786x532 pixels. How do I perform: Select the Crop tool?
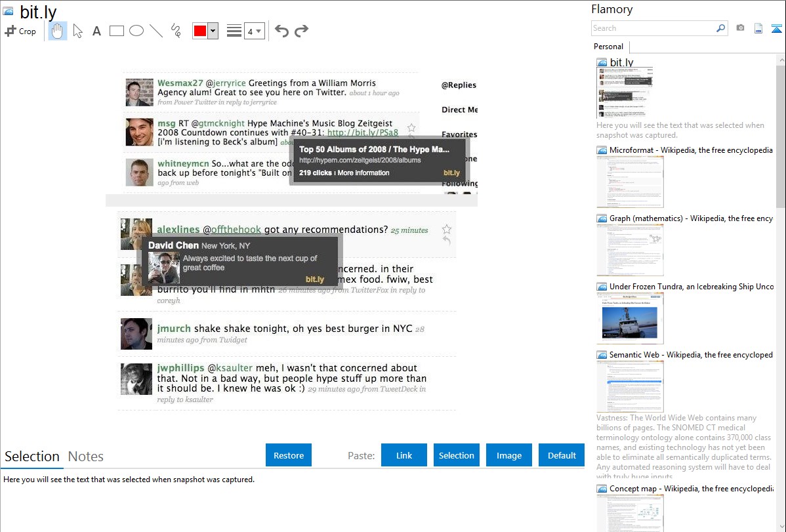[20, 31]
